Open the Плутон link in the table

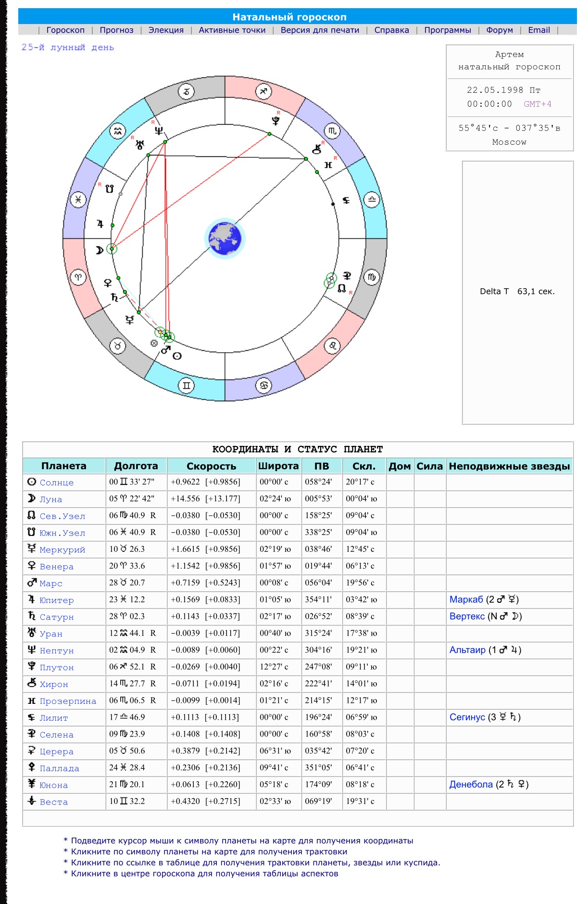(x=57, y=667)
